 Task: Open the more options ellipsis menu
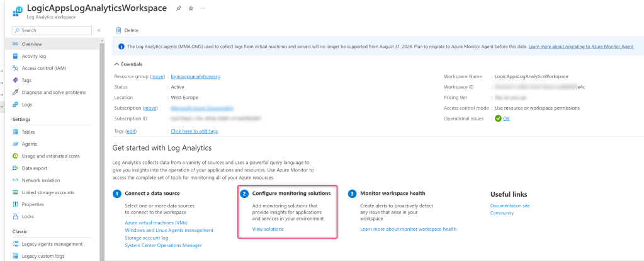(203, 8)
